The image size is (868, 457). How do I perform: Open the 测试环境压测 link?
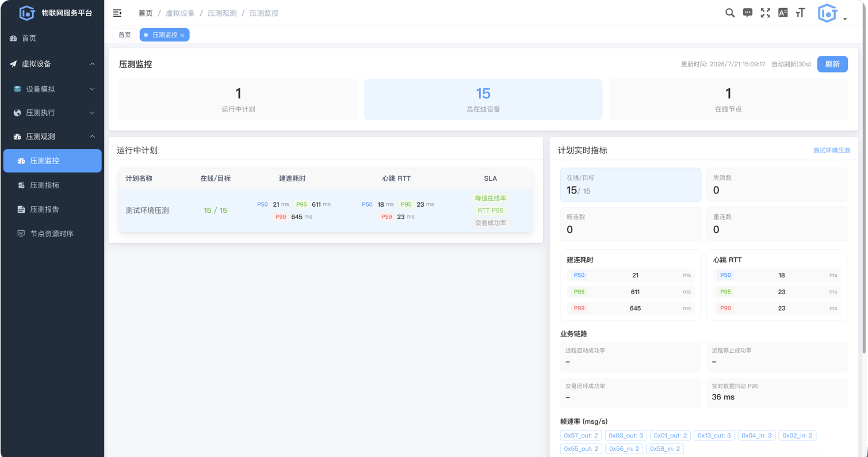[831, 150]
